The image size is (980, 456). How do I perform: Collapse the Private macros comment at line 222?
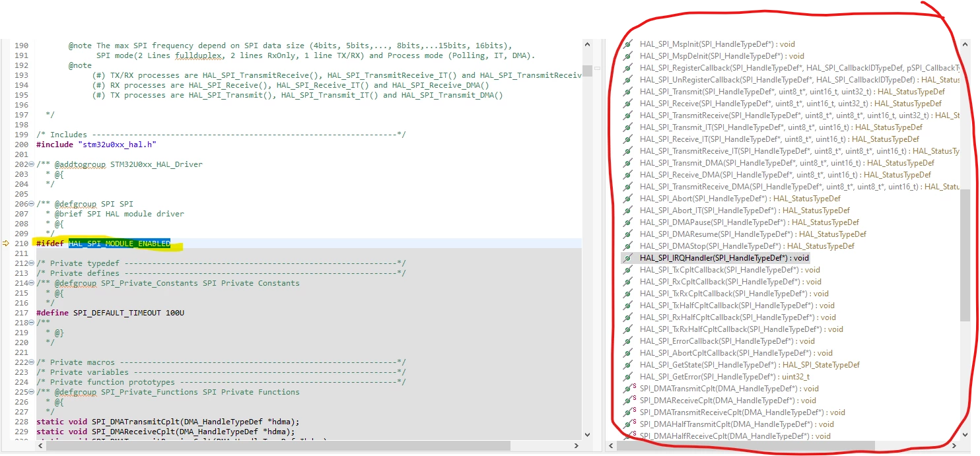point(32,362)
